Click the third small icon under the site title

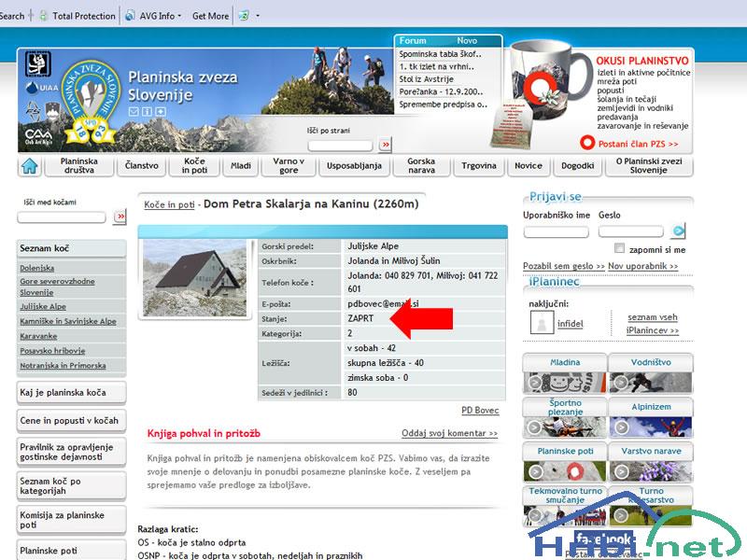161,112
